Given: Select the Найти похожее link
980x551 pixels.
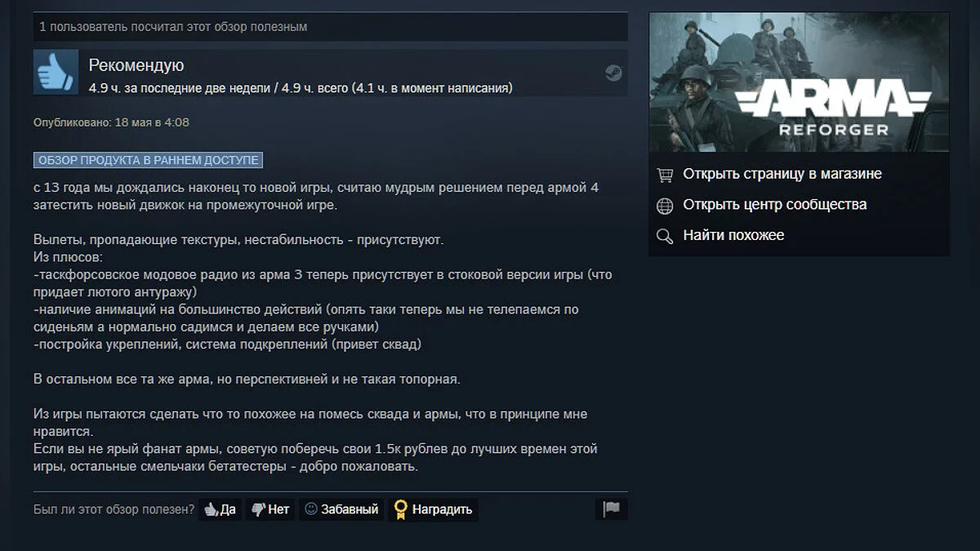Looking at the screenshot, I should pyautogui.click(x=733, y=236).
